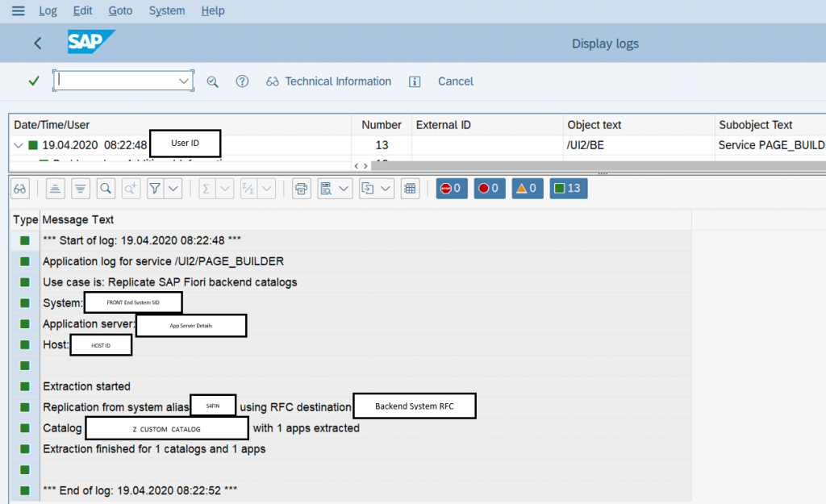Image resolution: width=826 pixels, height=504 pixels.
Task: Click the '*** End of log: 19.04.2020 08:22:52 ***' text
Action: point(140,491)
